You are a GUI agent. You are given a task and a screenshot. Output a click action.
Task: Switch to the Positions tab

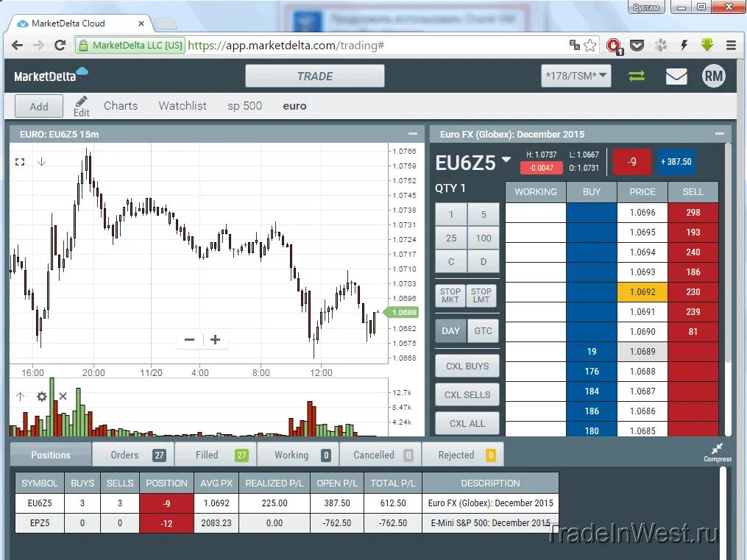[51, 455]
